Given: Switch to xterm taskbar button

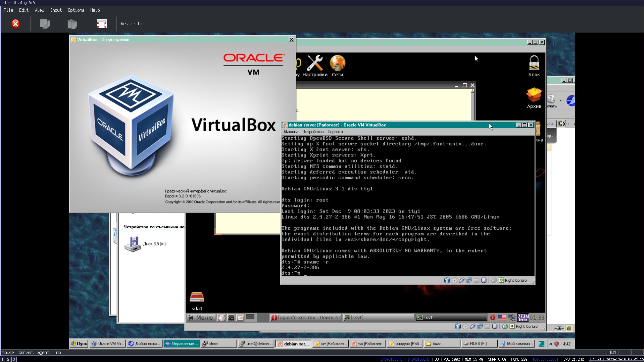Looking at the screenshot, I should pos(218,344).
